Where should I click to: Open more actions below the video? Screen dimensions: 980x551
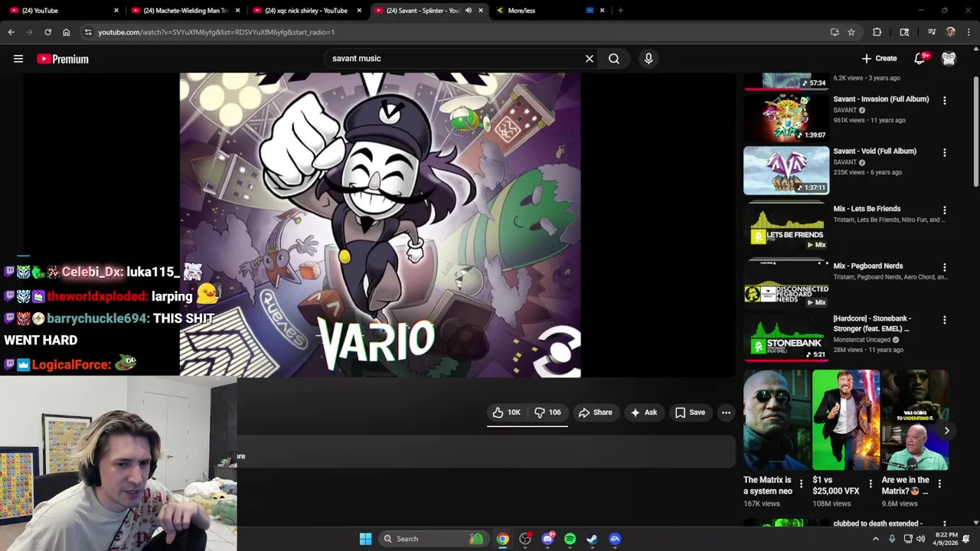point(726,412)
